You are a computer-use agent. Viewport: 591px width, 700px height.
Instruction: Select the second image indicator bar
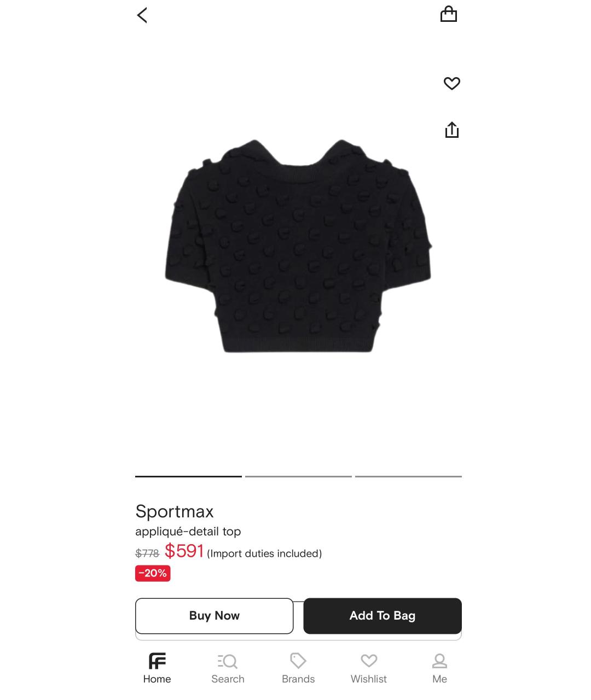(x=298, y=476)
